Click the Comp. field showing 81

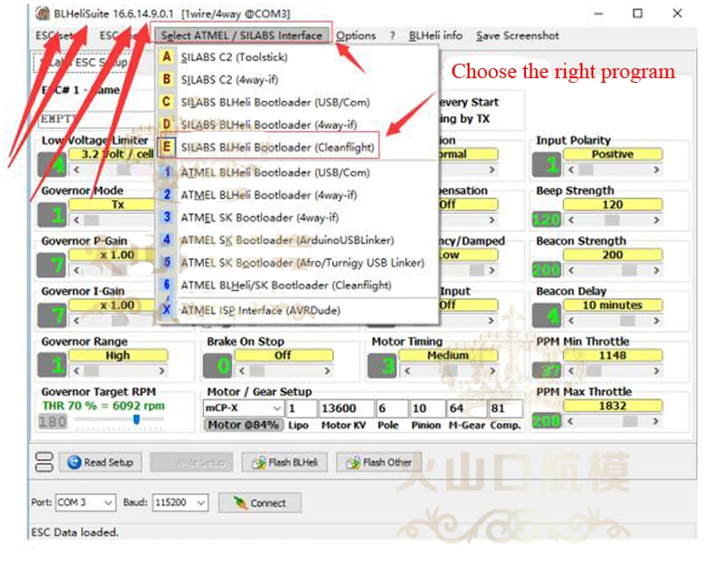point(505,408)
